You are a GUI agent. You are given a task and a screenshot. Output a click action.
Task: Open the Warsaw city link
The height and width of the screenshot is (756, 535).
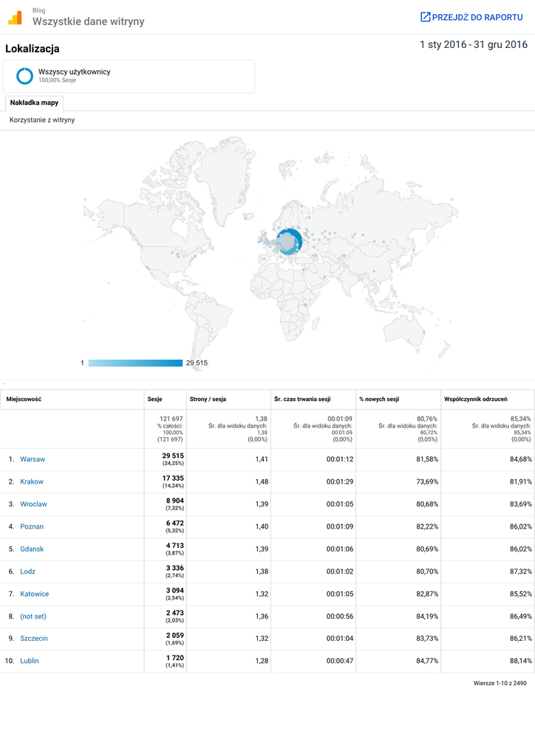click(x=33, y=459)
